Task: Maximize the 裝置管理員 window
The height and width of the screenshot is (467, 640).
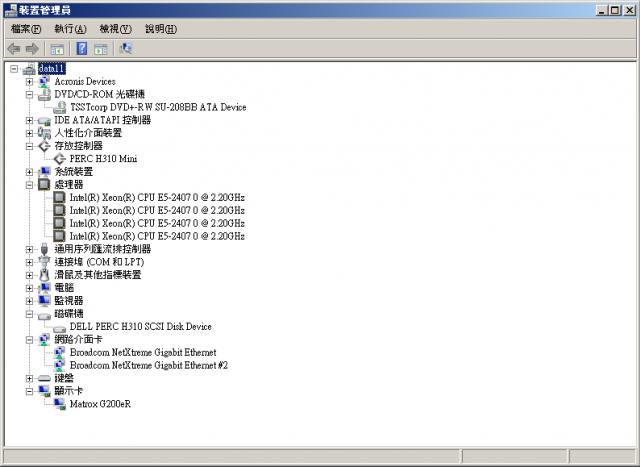Action: click(x=615, y=10)
